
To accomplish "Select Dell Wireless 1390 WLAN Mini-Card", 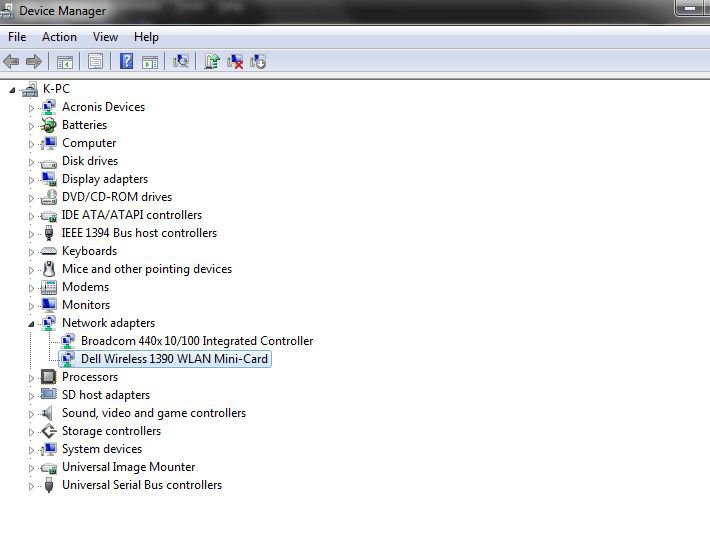I will pos(174,359).
